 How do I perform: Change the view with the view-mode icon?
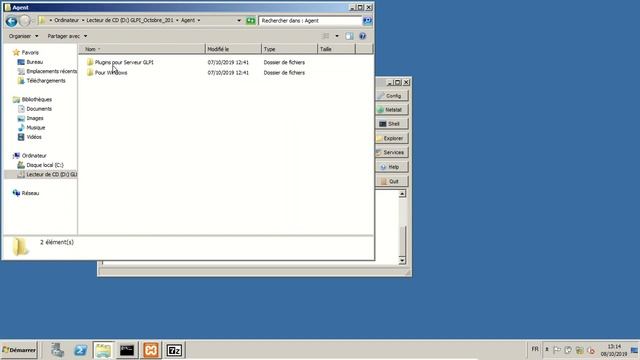[x=326, y=36]
